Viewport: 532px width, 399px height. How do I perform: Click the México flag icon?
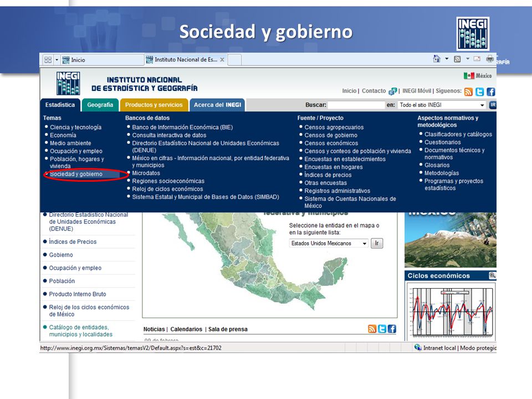469,76
